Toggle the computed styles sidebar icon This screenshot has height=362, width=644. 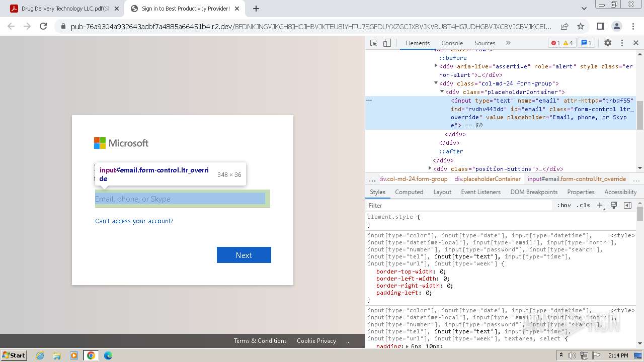(x=627, y=205)
